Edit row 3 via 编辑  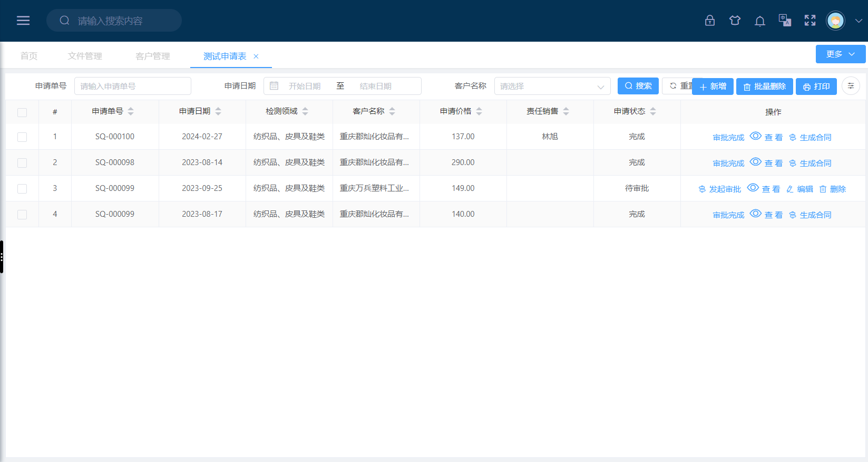[x=799, y=189]
